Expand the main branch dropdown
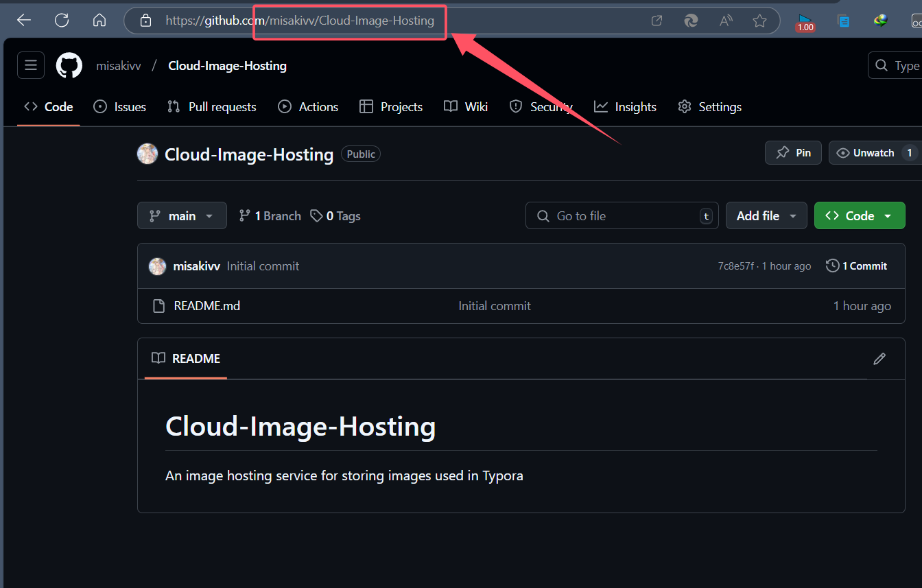The image size is (922, 588). click(x=182, y=215)
